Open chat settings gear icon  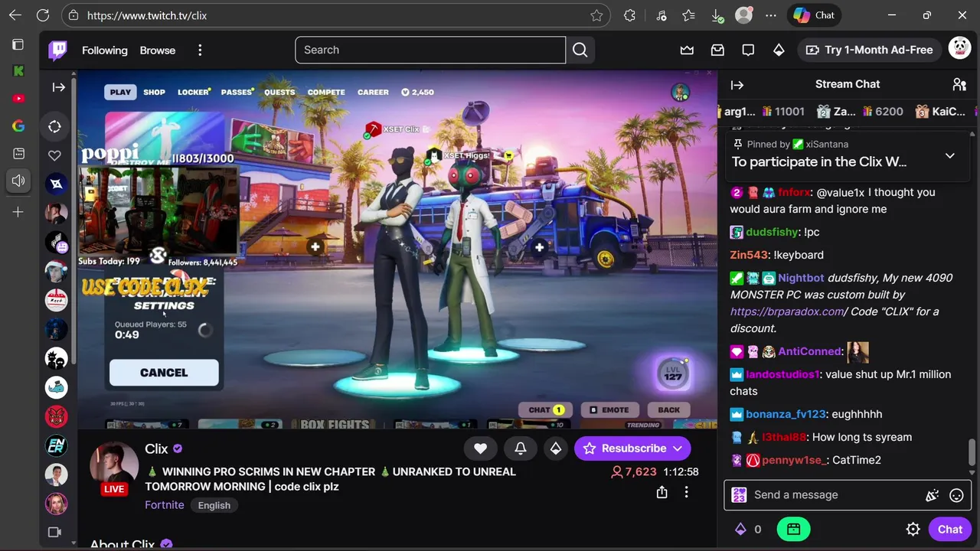pyautogui.click(x=913, y=530)
